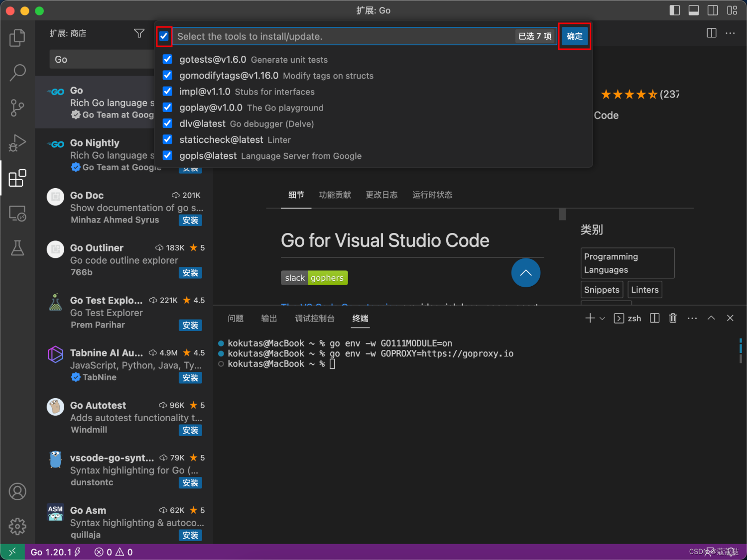Image resolution: width=747 pixels, height=560 pixels.
Task: Open new terminal launch profile dropdown
Action: (x=602, y=319)
